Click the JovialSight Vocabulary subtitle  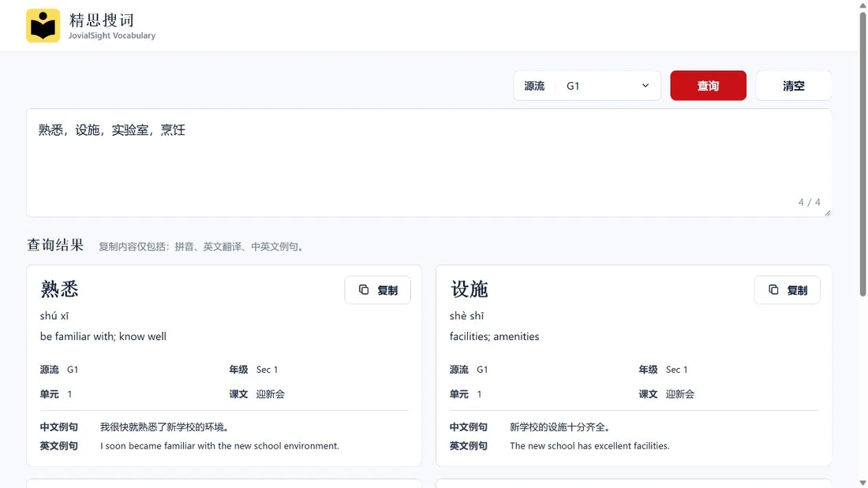[x=112, y=35]
